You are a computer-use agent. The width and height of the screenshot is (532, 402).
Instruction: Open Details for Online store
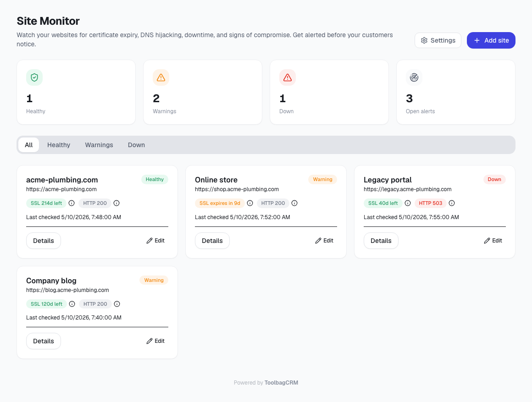[212, 241]
